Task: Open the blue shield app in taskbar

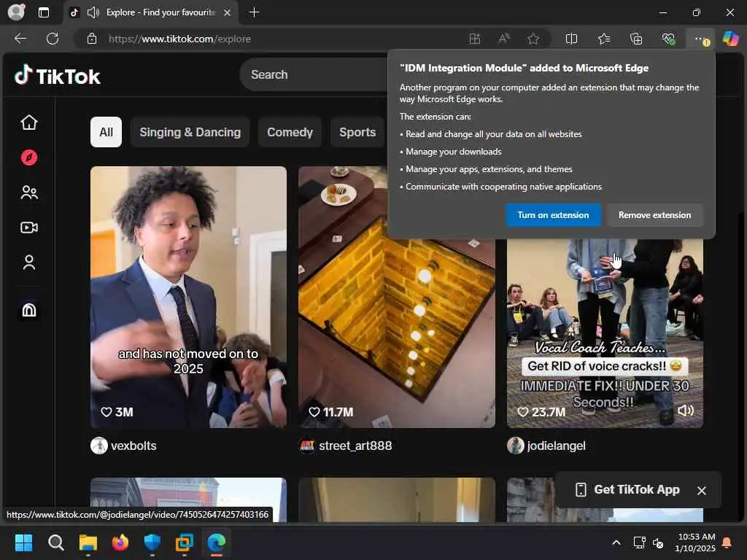Action: tap(152, 542)
